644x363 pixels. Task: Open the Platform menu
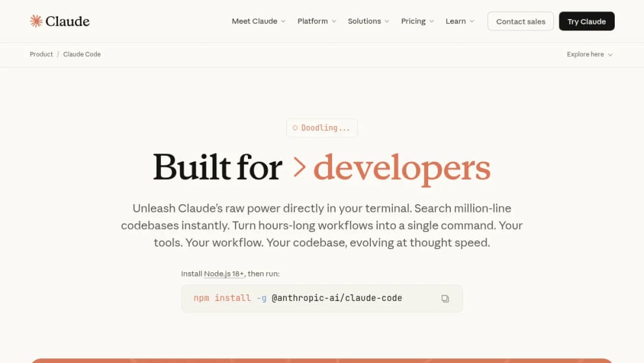tap(317, 21)
